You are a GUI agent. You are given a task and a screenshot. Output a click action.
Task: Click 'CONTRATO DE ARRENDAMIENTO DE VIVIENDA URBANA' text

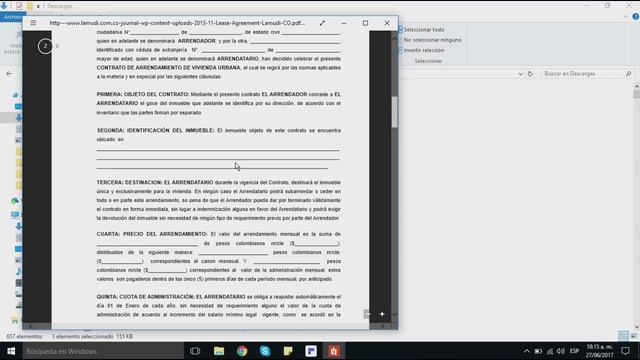169,68
